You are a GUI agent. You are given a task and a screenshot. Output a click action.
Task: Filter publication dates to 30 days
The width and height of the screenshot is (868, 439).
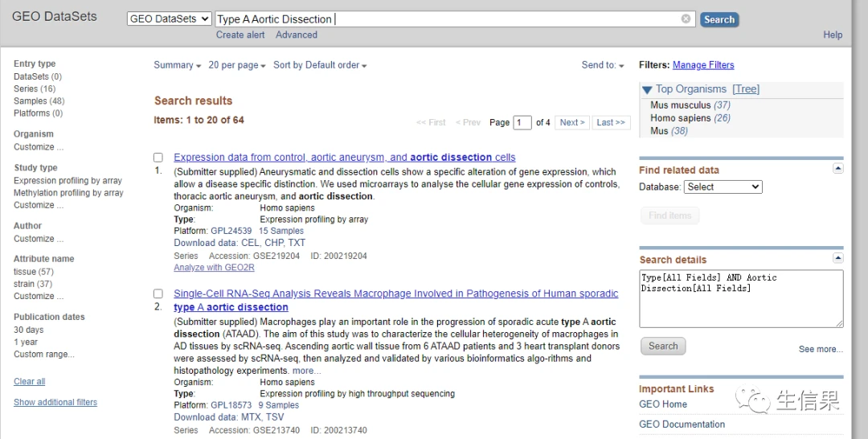click(28, 330)
